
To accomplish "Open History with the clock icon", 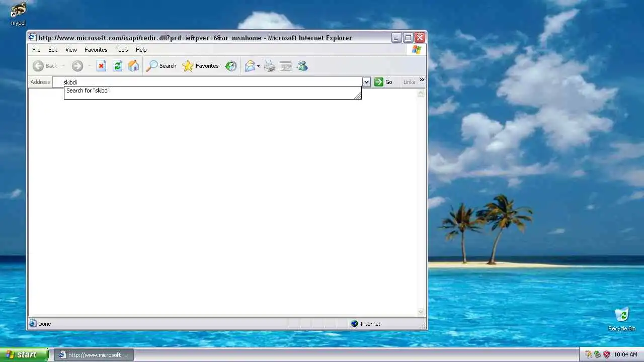I will [x=230, y=66].
